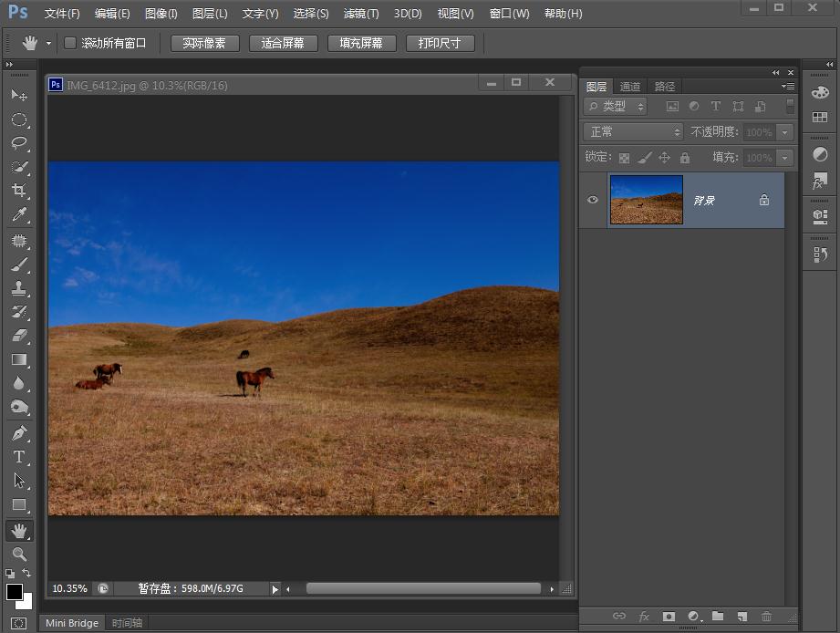Click the Actual Pixels button
Image resolution: width=840 pixels, height=633 pixels.
point(204,43)
